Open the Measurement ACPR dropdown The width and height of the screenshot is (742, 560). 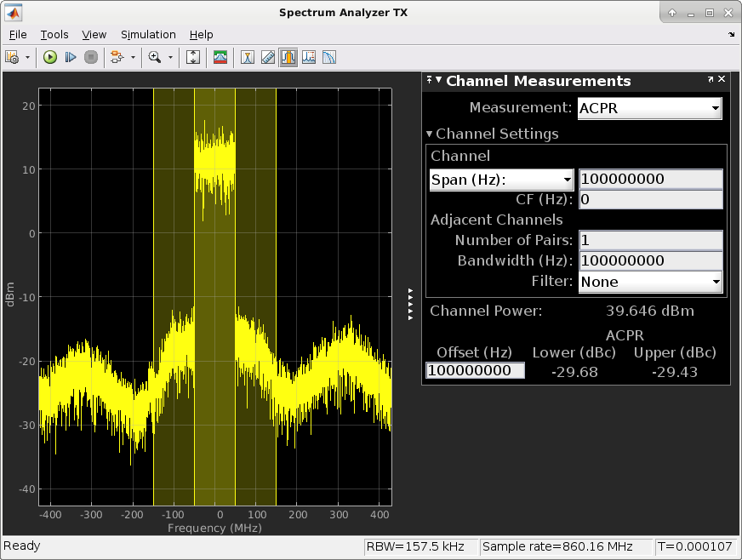pyautogui.click(x=649, y=108)
